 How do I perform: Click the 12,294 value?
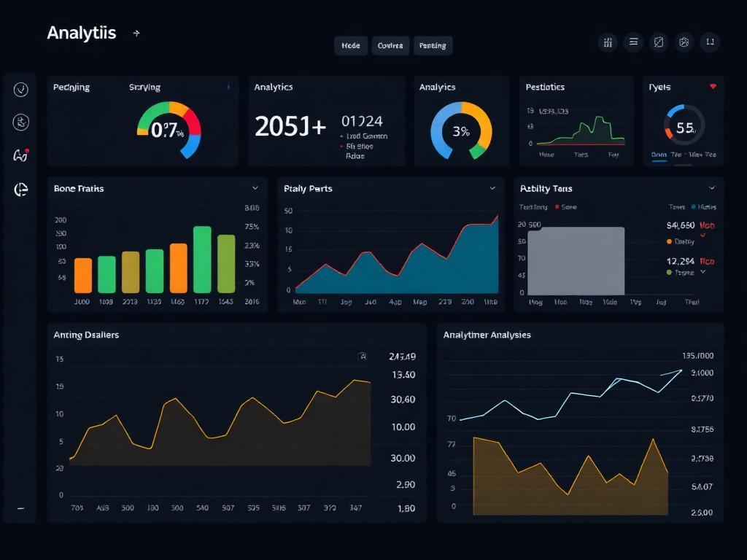tap(681, 261)
